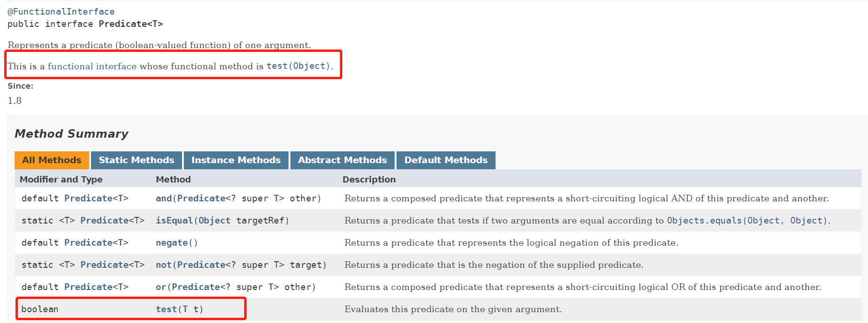Open the FunctionalInterface annotation link

(x=61, y=11)
